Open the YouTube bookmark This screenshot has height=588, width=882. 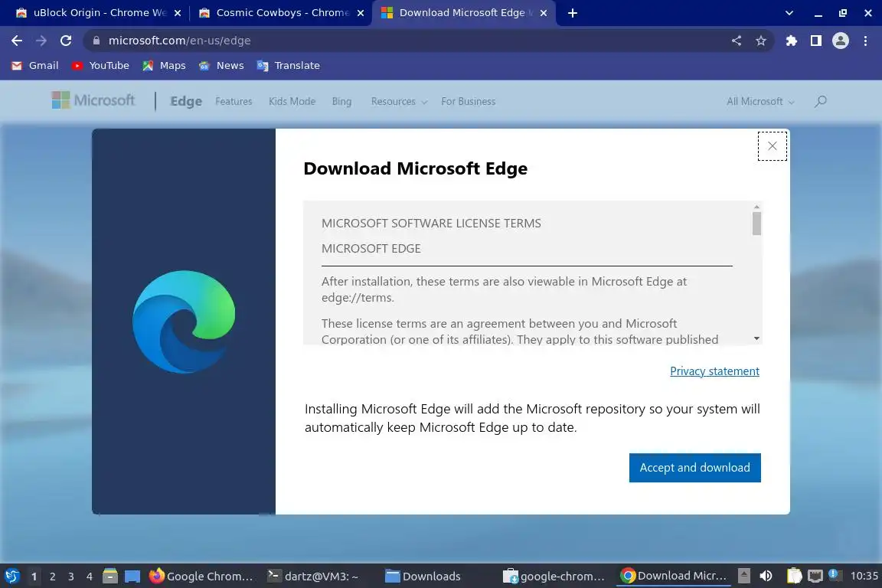(x=101, y=65)
